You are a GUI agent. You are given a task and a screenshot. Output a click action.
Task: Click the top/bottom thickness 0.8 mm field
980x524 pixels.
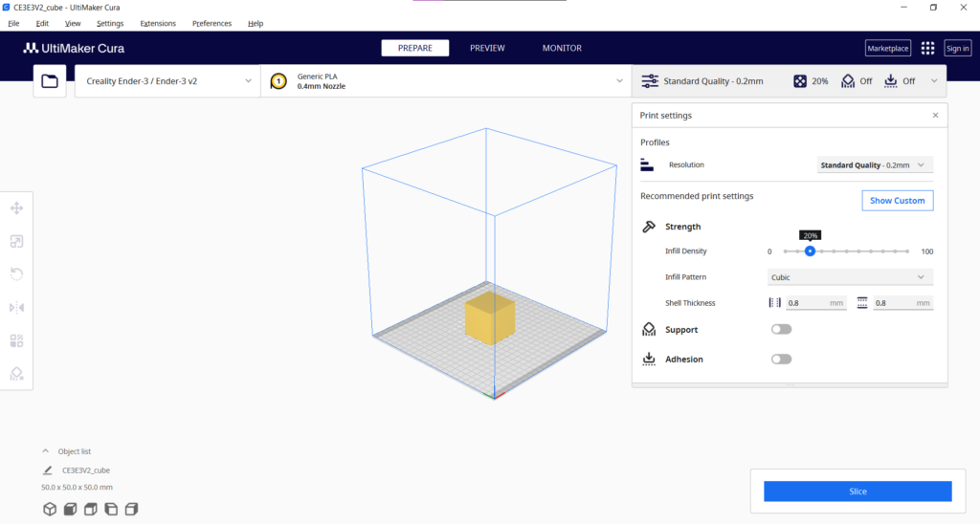[x=903, y=303]
